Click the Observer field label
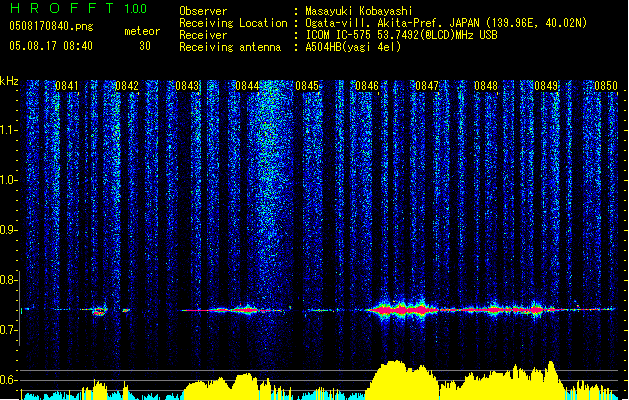Viewport: 629px width, 400px height. (203, 11)
